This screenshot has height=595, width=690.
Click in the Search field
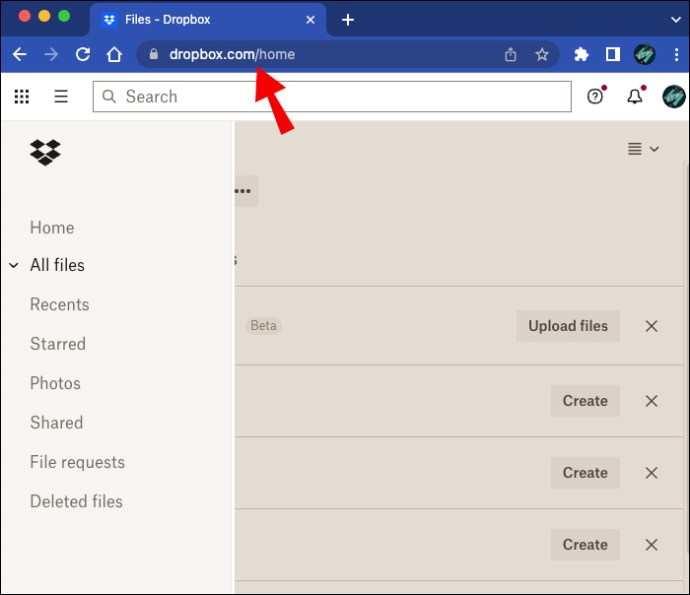[x=332, y=97]
